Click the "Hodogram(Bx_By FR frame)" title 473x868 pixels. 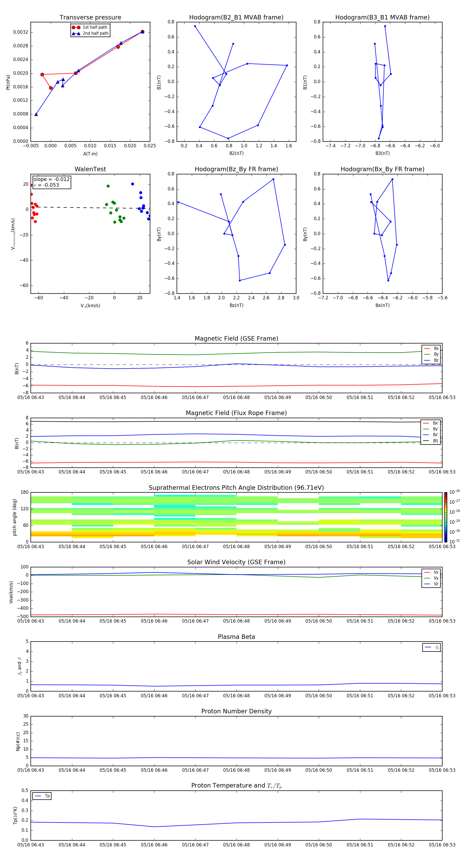[x=382, y=169]
